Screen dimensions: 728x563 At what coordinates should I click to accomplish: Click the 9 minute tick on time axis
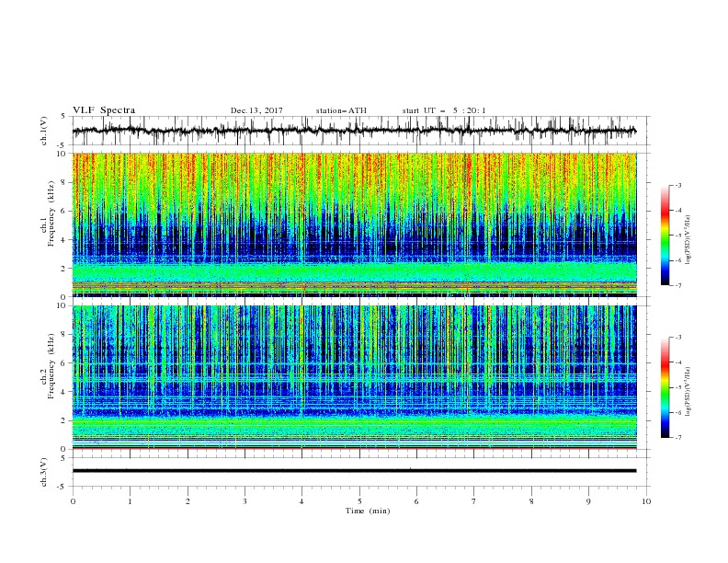(x=588, y=501)
